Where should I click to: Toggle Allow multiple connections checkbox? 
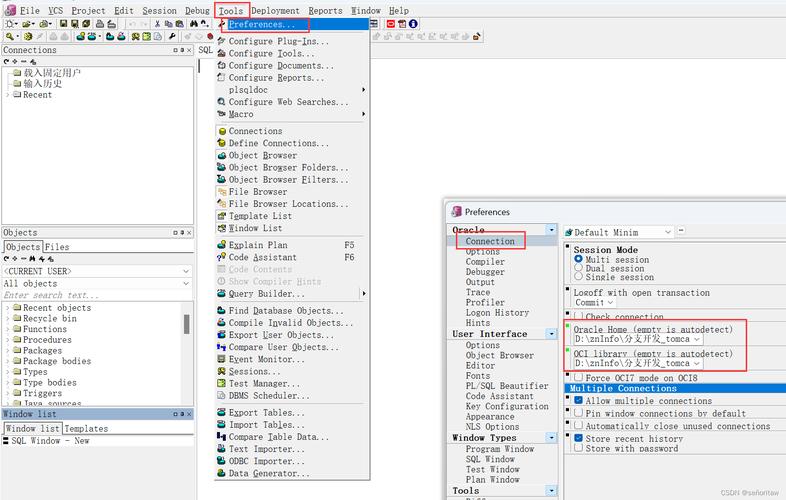click(578, 400)
